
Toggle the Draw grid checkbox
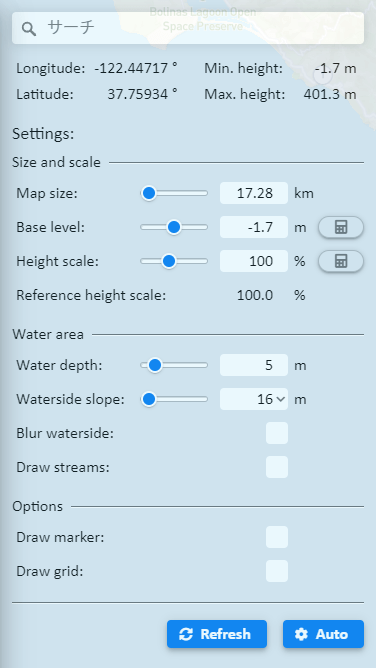coord(277,571)
